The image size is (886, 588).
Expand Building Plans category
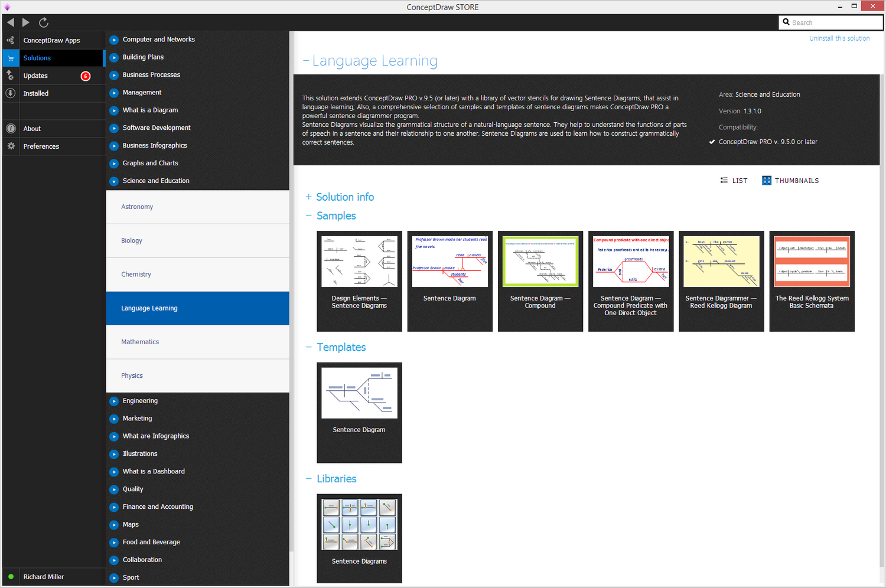tap(114, 57)
